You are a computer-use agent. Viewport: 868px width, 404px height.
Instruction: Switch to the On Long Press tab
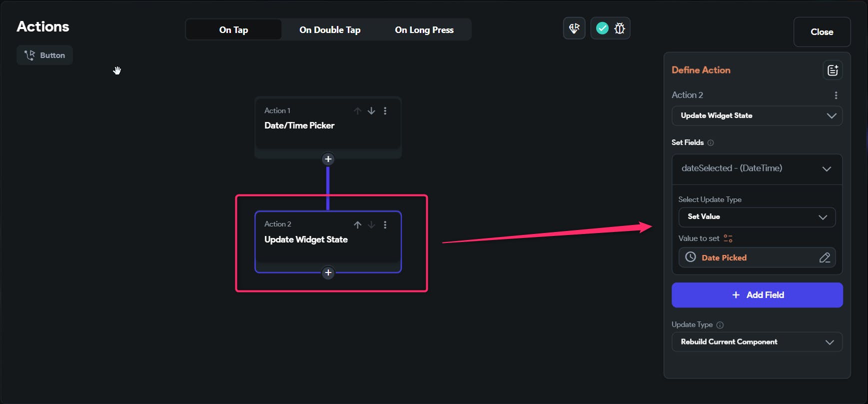[424, 30]
